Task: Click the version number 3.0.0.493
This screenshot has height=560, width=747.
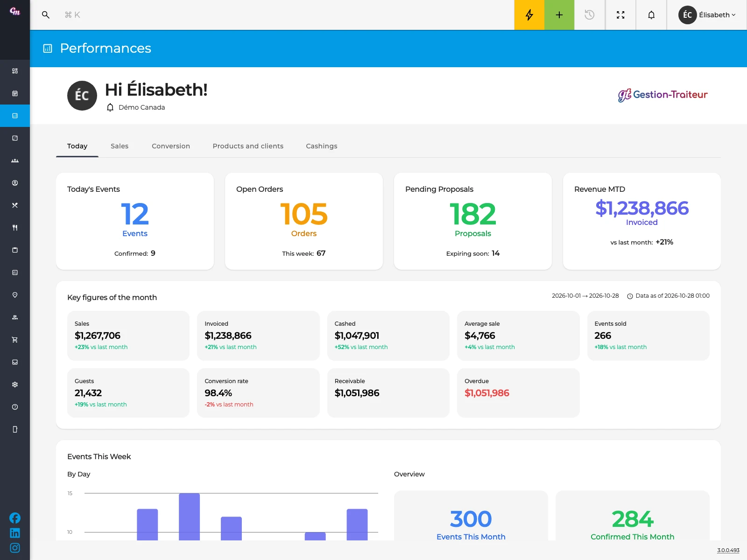Action: pyautogui.click(x=728, y=550)
